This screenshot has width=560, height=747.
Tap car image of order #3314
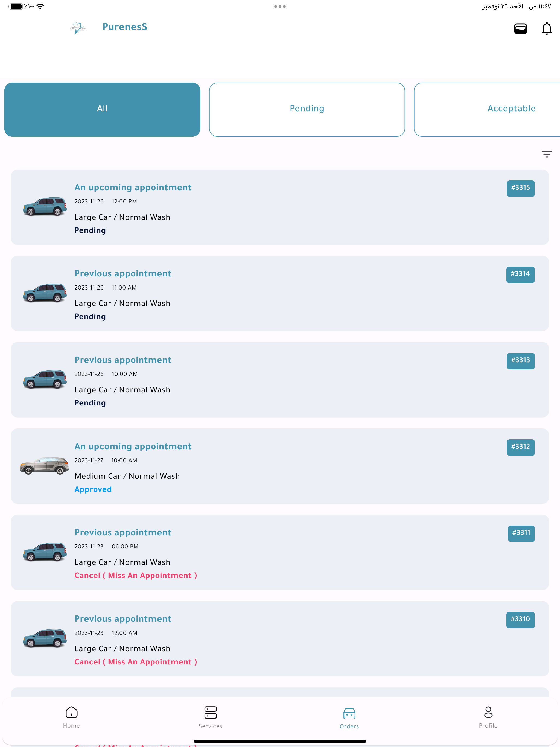click(45, 293)
